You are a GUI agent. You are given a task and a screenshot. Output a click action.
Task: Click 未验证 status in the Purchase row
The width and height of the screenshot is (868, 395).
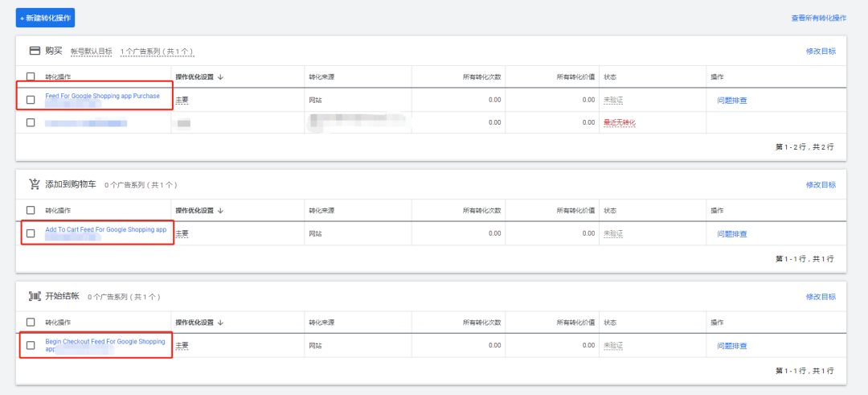click(613, 101)
